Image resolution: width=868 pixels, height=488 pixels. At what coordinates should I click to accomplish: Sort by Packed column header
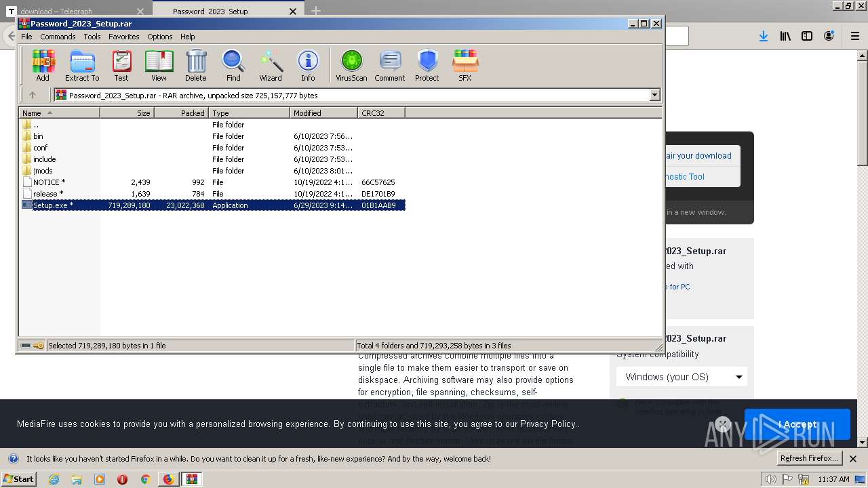click(x=182, y=113)
